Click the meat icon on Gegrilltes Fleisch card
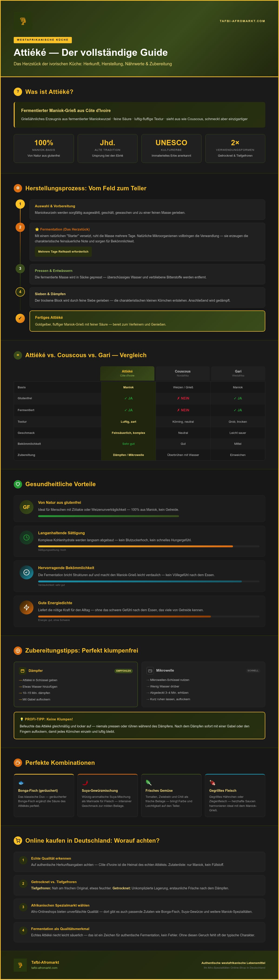The image size is (279, 980). 213,783
